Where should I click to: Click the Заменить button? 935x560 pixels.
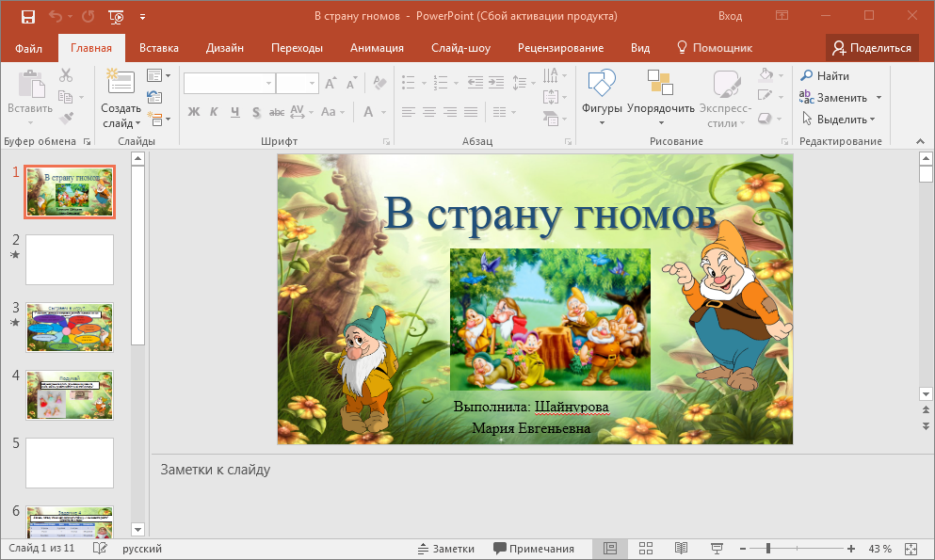coord(833,97)
